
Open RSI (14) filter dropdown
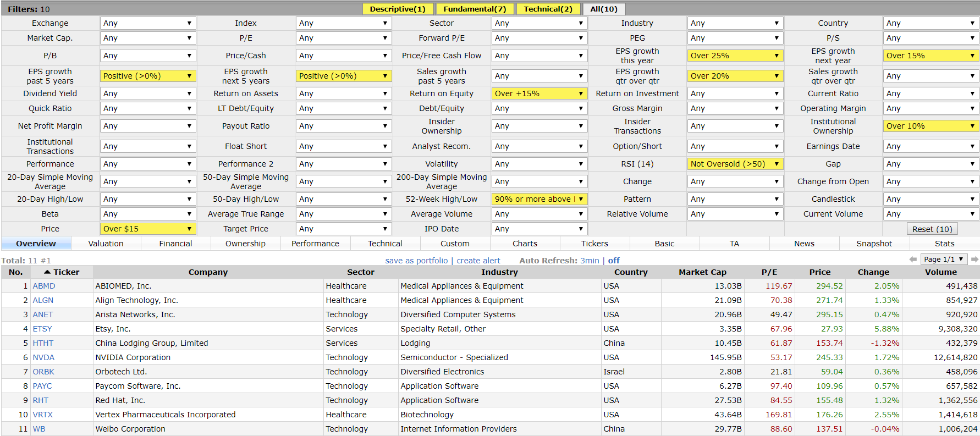735,164
